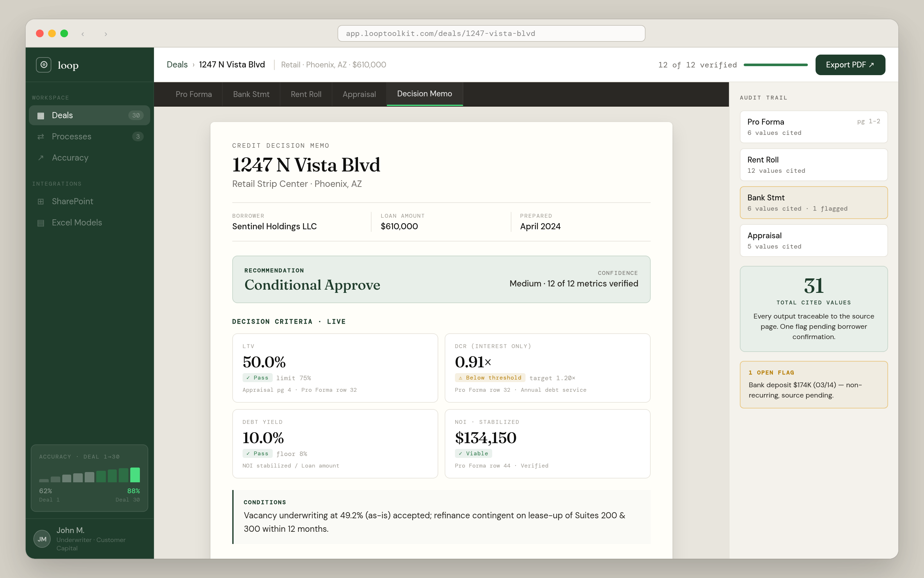Switch to the Rent Roll tab
924x578 pixels.
pos(306,94)
